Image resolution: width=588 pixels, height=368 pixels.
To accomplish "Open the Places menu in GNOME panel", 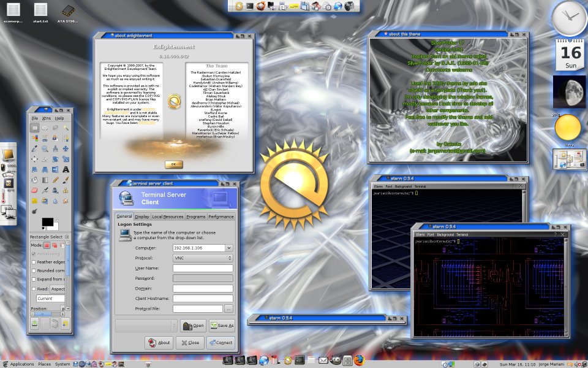I will [x=44, y=364].
